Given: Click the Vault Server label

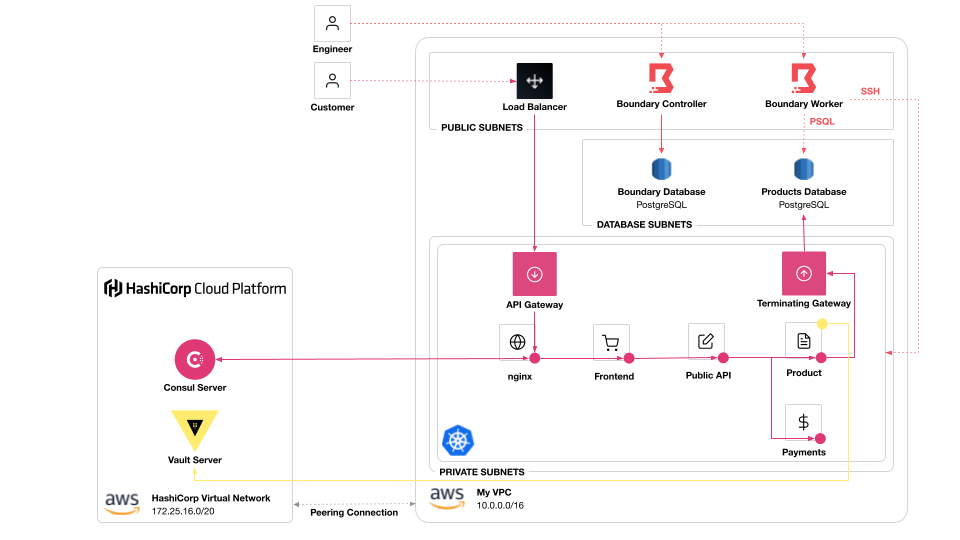Looking at the screenshot, I should [195, 460].
